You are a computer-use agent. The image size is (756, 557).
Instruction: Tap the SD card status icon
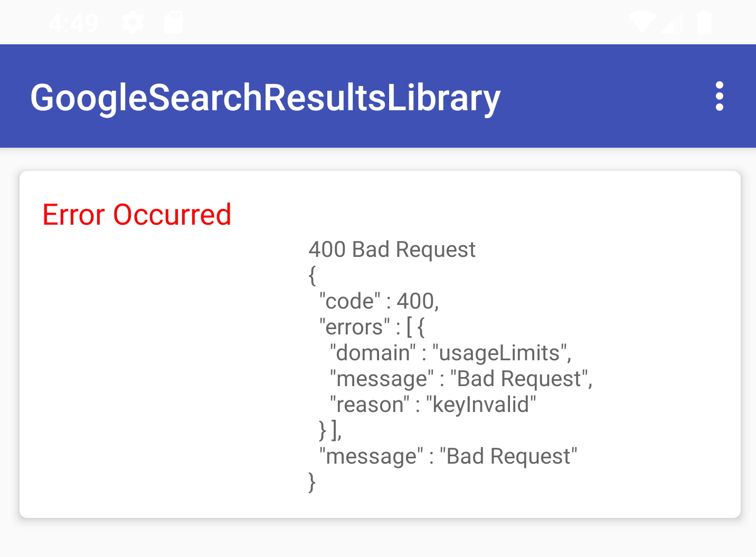pyautogui.click(x=173, y=23)
